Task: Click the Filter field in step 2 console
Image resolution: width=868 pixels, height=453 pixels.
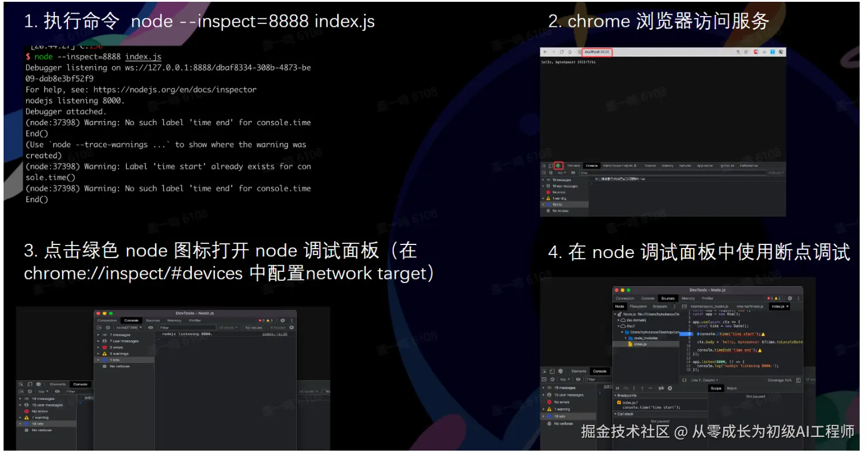Action: pyautogui.click(x=673, y=172)
